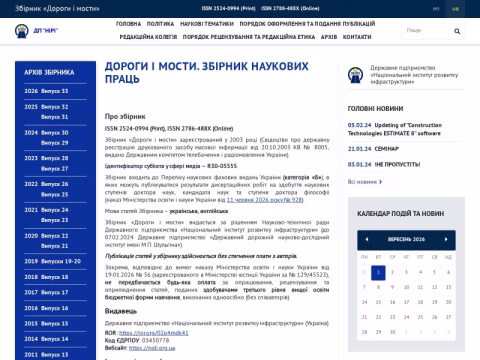
Task: Click the institute emblem in right sidebar
Action: pyautogui.click(x=355, y=75)
